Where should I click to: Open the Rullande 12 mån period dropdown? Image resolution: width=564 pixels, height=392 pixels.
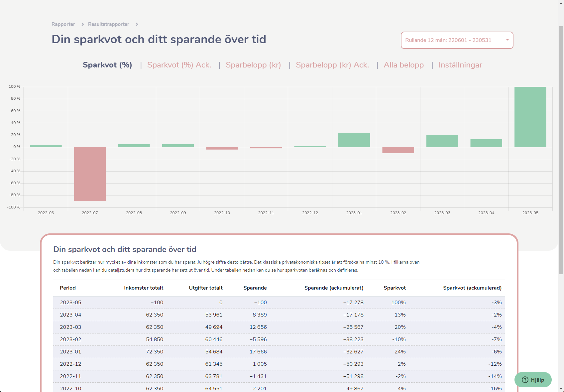click(x=457, y=40)
